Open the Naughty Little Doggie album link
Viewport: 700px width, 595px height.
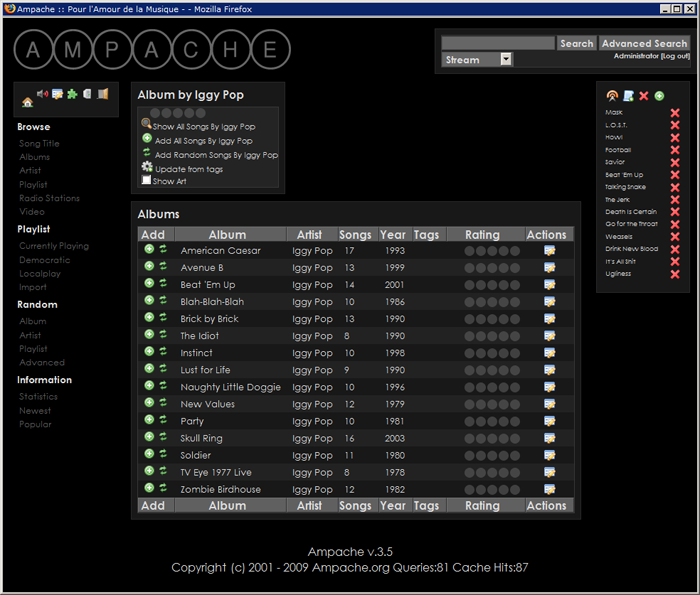(x=230, y=387)
